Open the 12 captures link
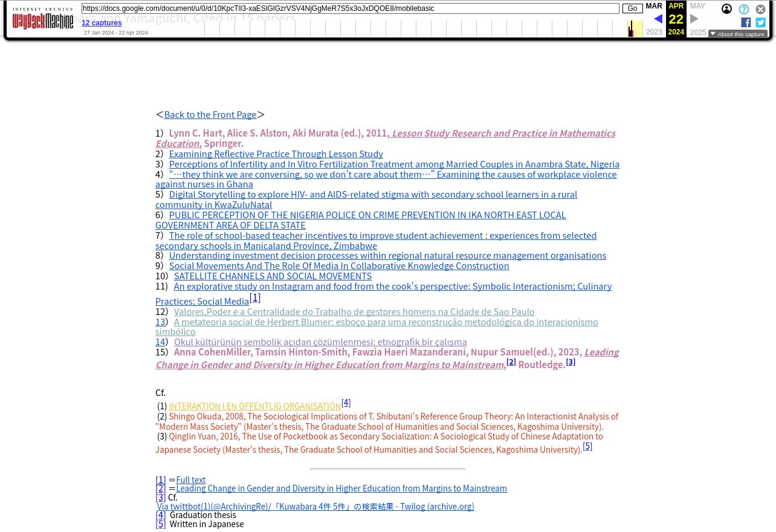This screenshot has width=776, height=532. tap(102, 23)
